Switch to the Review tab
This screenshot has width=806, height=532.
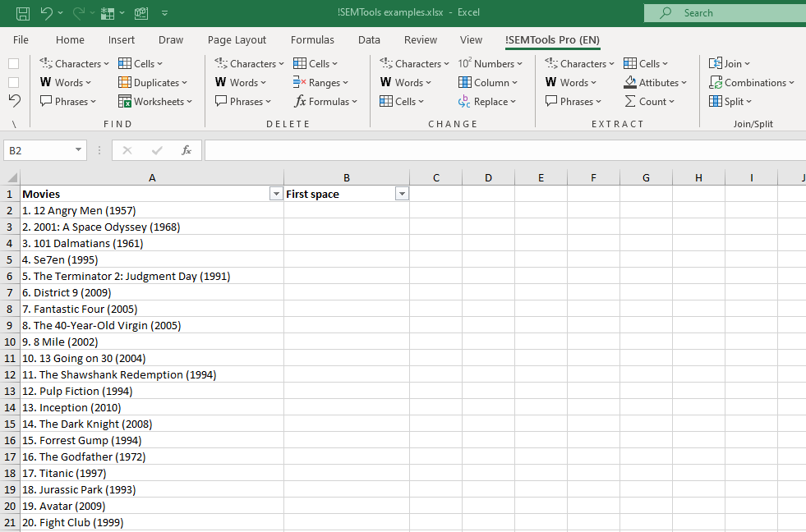(x=421, y=40)
